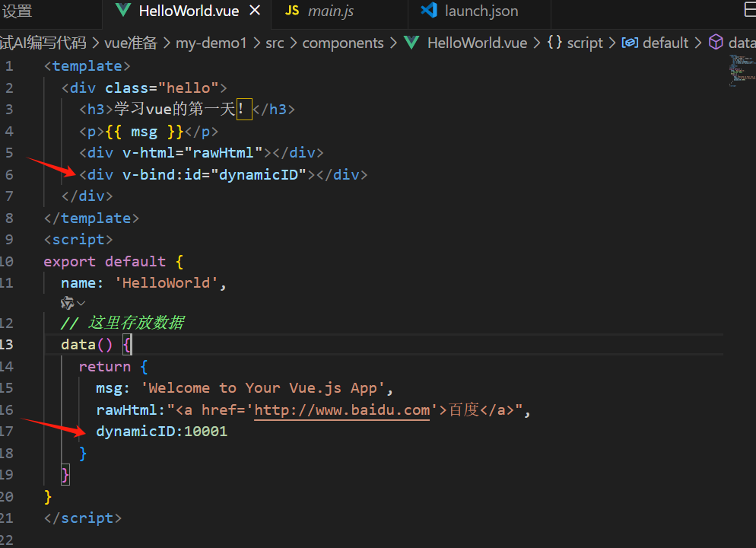Click the split editor layout icon
Image resolution: width=756 pixels, height=548 pixels.
click(x=750, y=8)
